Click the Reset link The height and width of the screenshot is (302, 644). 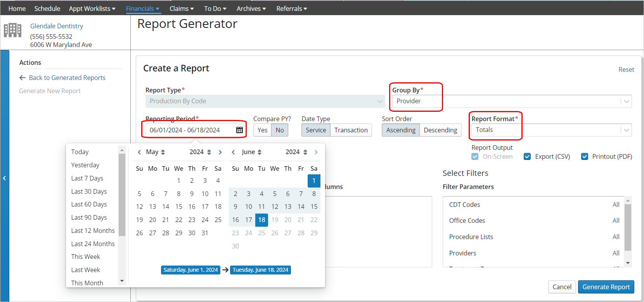626,69
